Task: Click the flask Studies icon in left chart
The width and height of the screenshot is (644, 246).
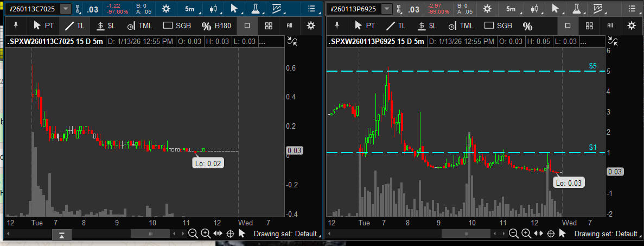Action: (256, 9)
